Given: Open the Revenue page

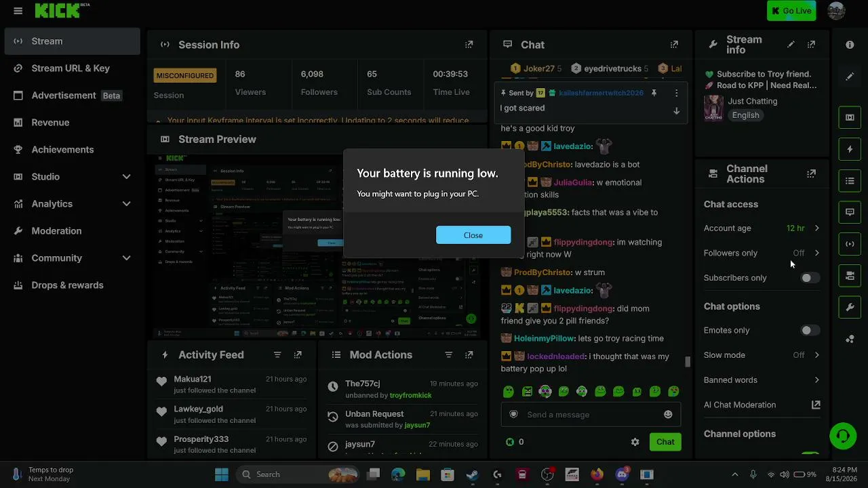Looking at the screenshot, I should point(72,123).
